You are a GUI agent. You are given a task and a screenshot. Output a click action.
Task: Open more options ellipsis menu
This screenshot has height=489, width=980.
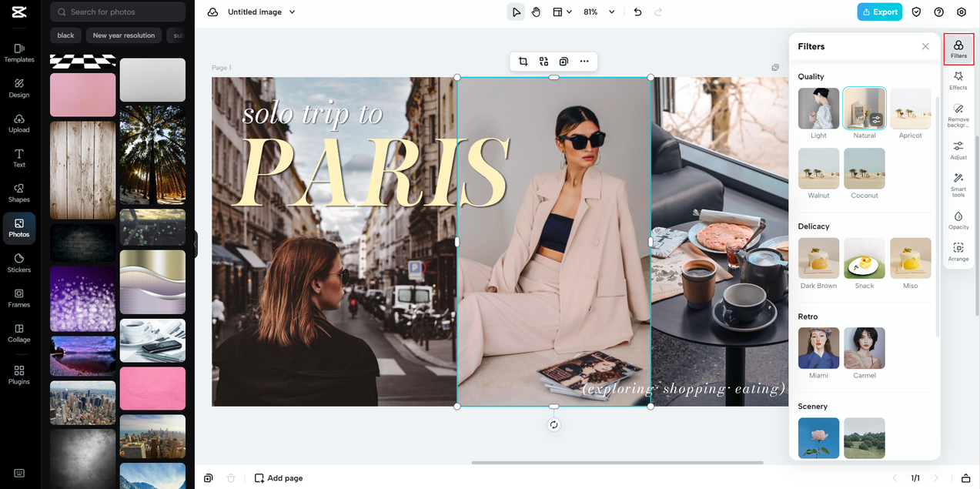[x=584, y=62]
